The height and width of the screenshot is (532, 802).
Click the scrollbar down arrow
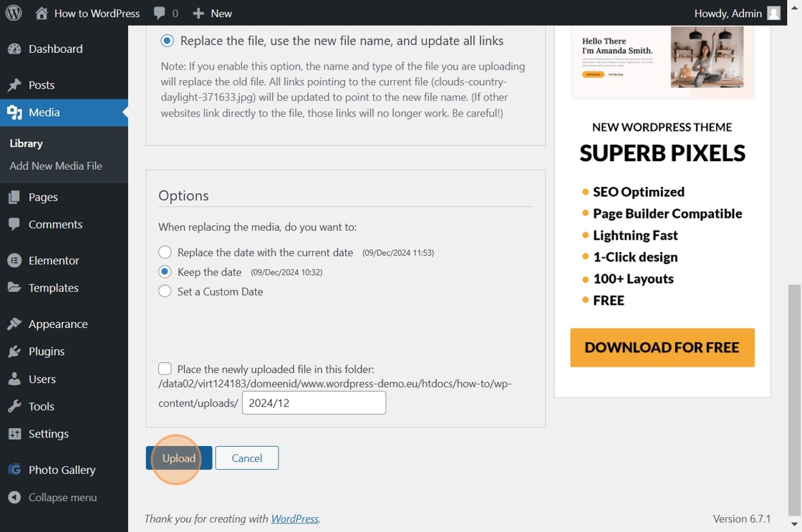794,524
